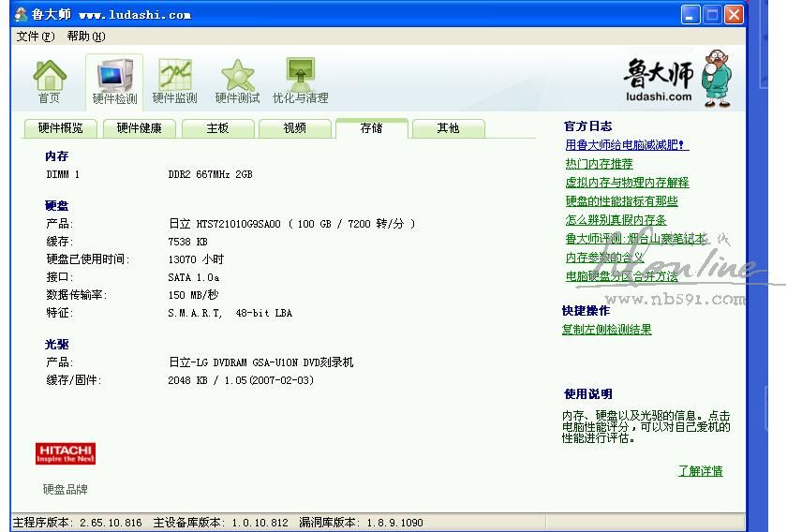The height and width of the screenshot is (532, 787).
Task: Click the interface value SATA 1.0a
Action: 193,277
